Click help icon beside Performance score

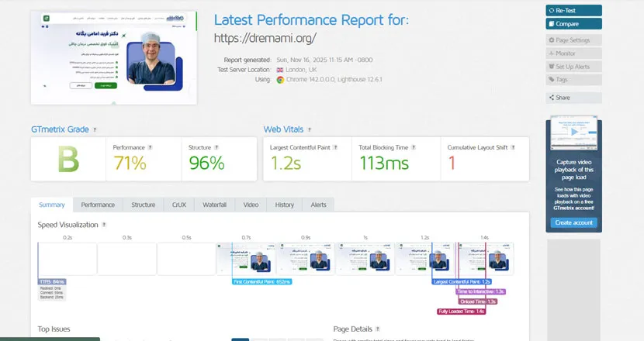pyautogui.click(x=151, y=146)
